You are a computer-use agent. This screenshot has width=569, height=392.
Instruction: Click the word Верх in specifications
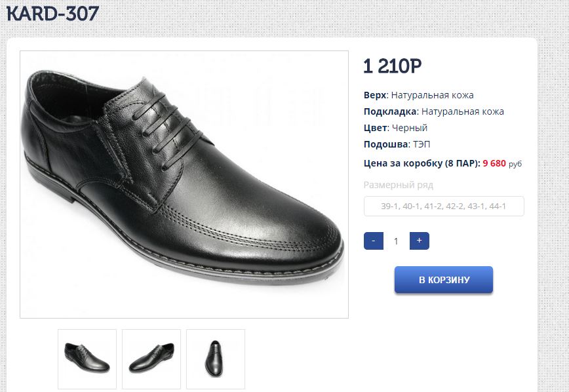(x=374, y=95)
